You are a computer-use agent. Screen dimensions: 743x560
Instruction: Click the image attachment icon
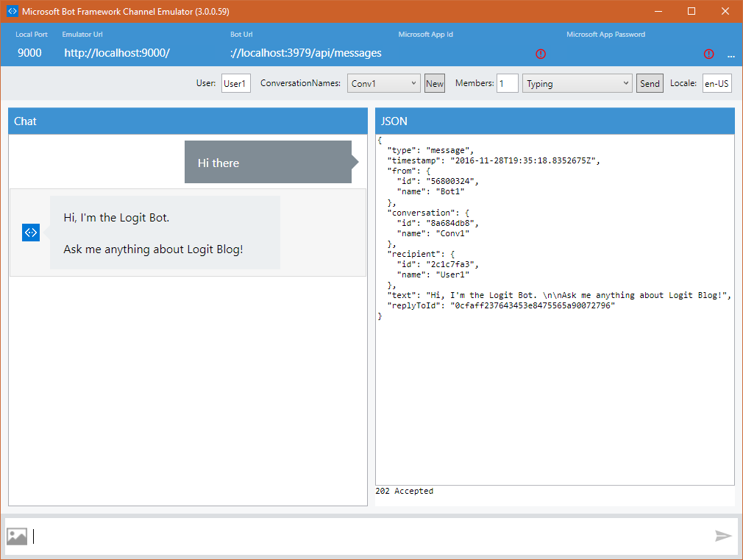[17, 536]
